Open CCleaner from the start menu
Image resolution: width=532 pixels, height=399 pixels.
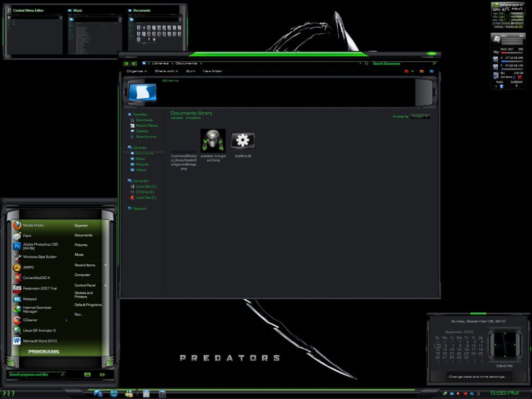pos(40,320)
